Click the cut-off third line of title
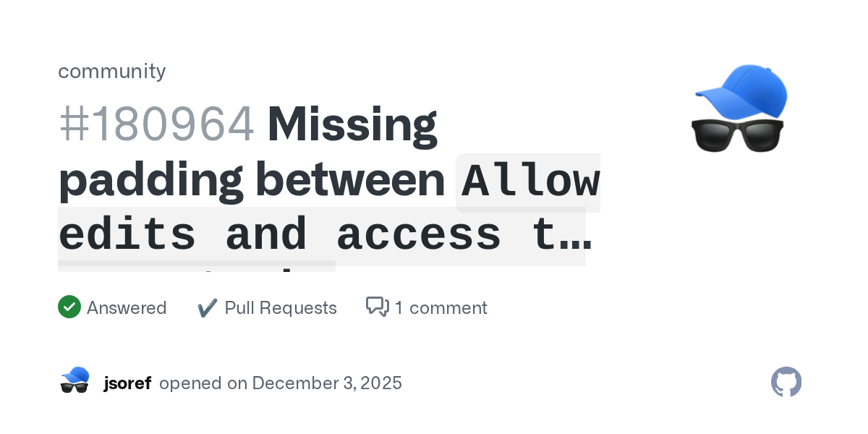868x434 pixels. [x=197, y=267]
